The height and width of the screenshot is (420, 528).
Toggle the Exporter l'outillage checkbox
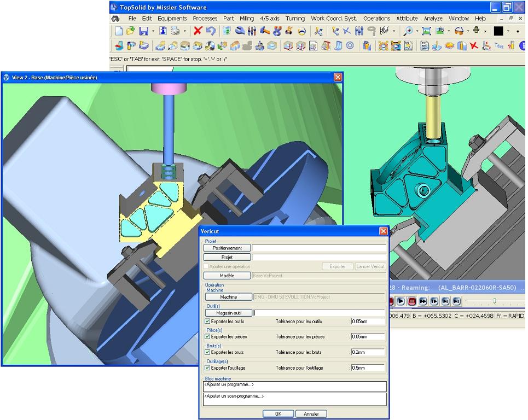tap(207, 368)
